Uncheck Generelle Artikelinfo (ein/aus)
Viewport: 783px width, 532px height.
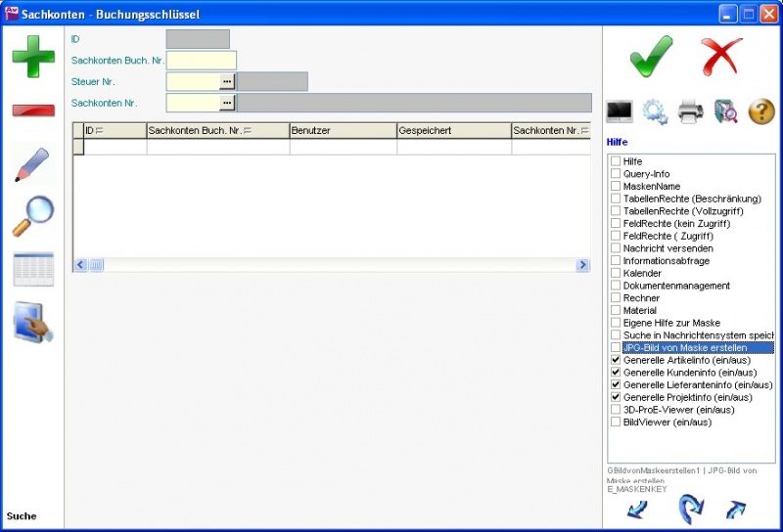coord(616,360)
